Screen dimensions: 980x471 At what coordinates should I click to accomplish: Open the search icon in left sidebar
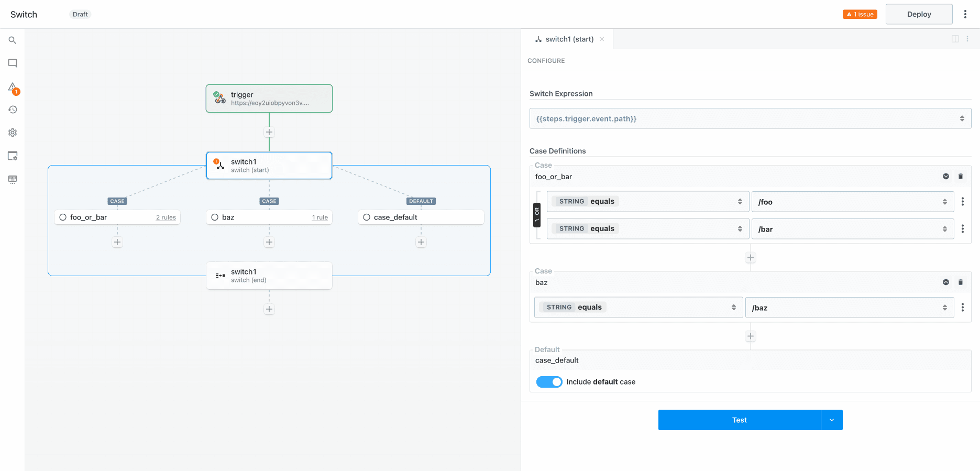tap(13, 40)
